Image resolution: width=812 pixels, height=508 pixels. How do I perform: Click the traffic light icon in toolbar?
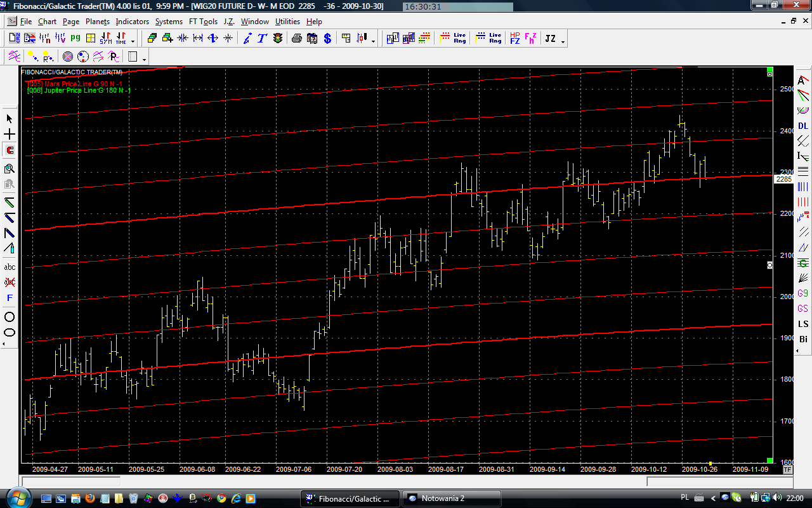278,39
